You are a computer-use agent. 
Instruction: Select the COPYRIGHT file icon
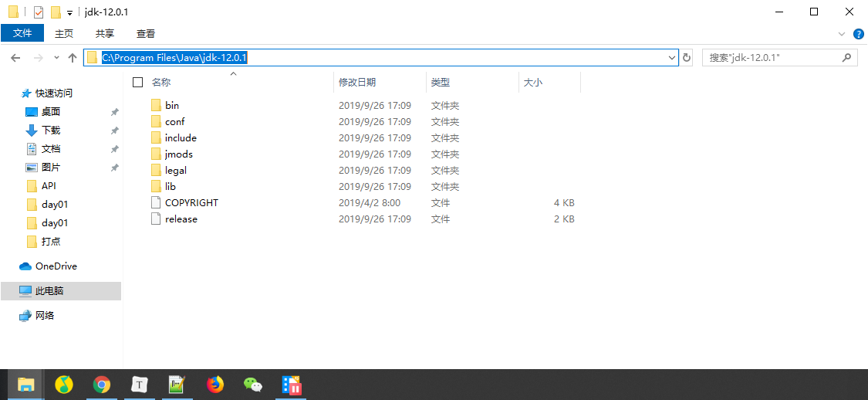click(156, 203)
